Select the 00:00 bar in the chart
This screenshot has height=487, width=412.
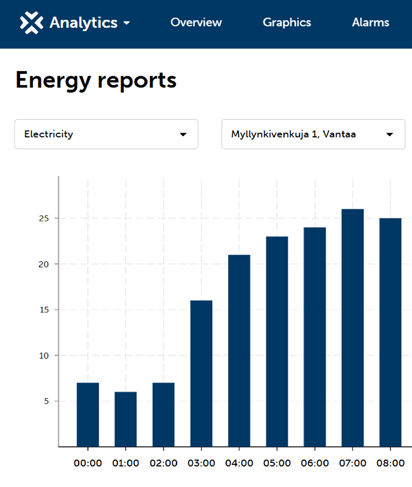point(88,415)
